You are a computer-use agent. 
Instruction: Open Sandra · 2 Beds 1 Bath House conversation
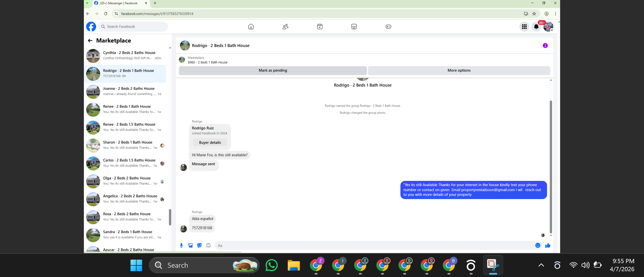pos(125,235)
